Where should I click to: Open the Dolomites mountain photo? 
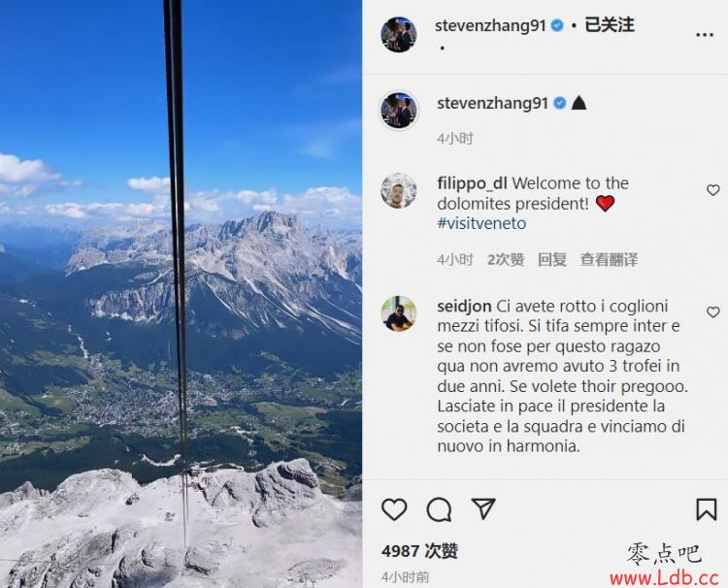181,294
